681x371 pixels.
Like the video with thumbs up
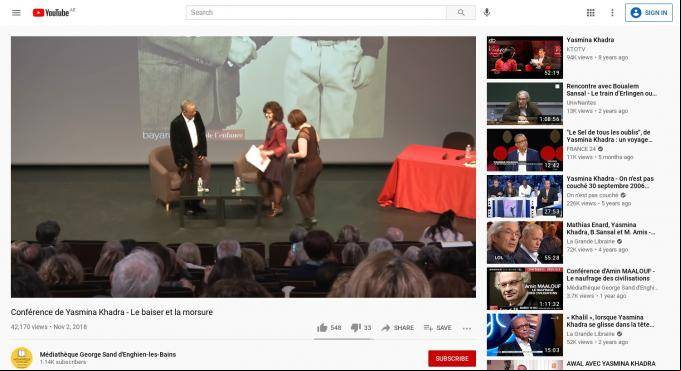pos(329,328)
